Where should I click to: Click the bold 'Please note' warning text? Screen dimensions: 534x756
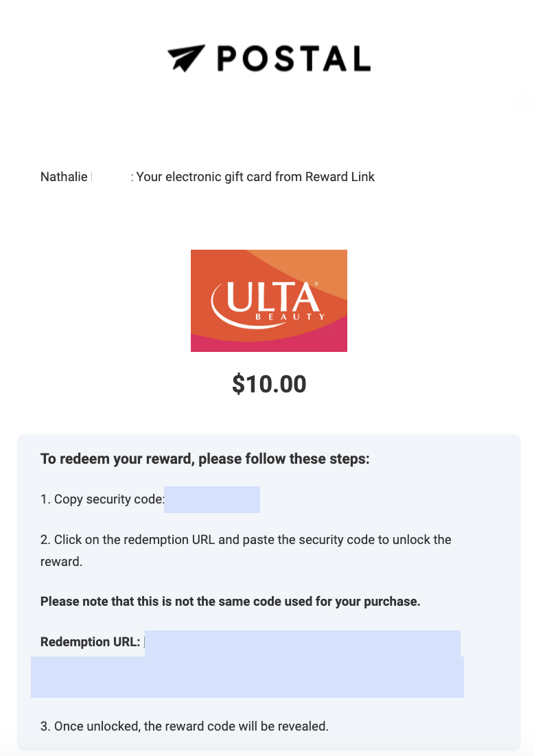click(230, 602)
